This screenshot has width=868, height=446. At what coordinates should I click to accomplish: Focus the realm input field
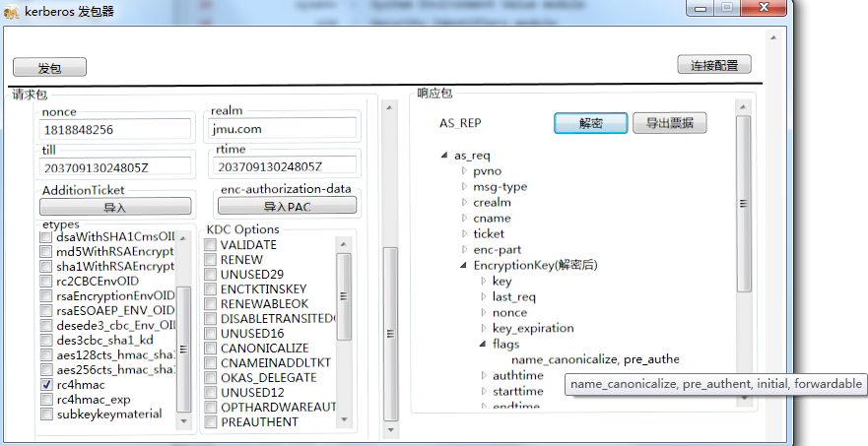(x=283, y=128)
